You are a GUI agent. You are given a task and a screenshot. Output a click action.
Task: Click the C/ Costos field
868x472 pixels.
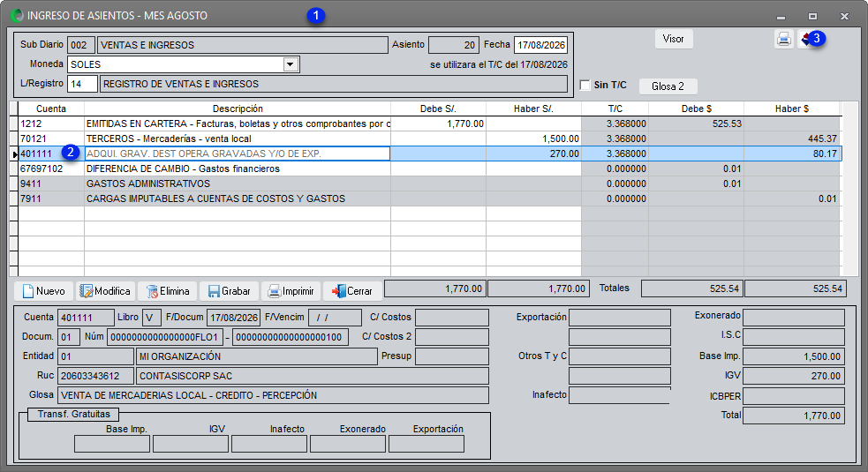(452, 317)
